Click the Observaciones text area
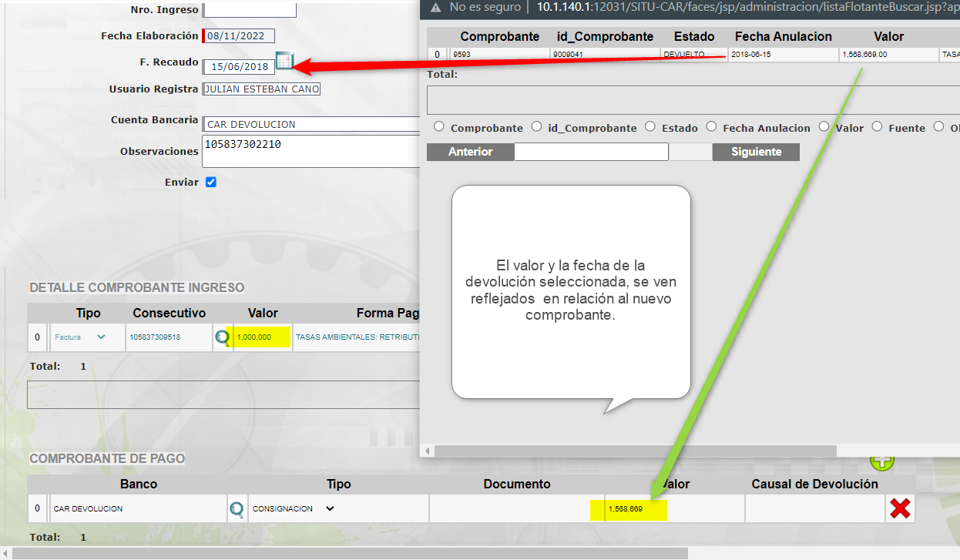This screenshot has height=560, width=960. [310, 151]
